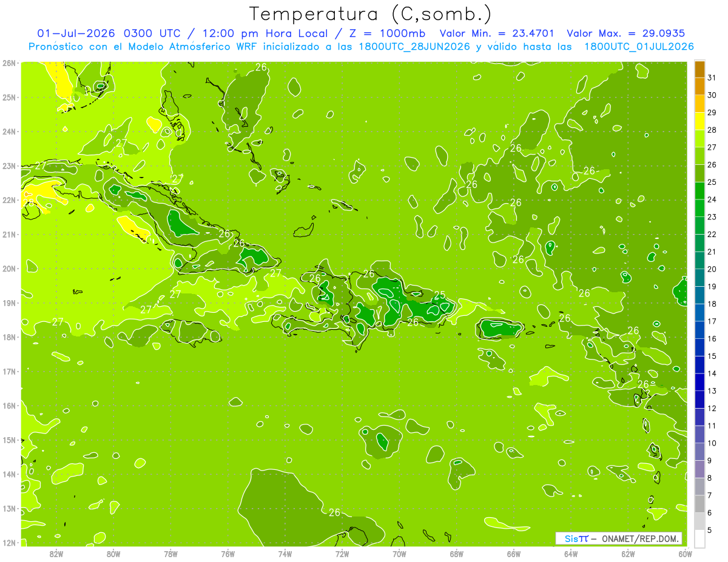This screenshot has width=728, height=562.
Task: Click the 22 label on the color scale
Action: tap(712, 234)
